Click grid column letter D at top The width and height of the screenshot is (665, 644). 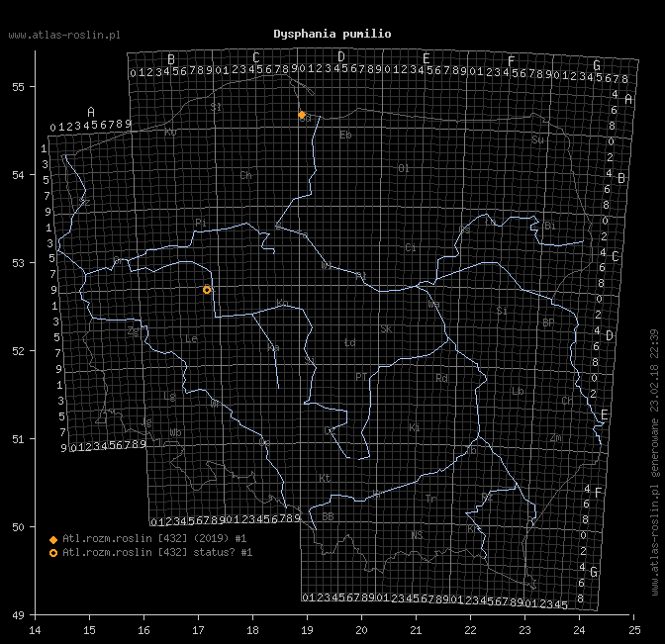point(341,56)
